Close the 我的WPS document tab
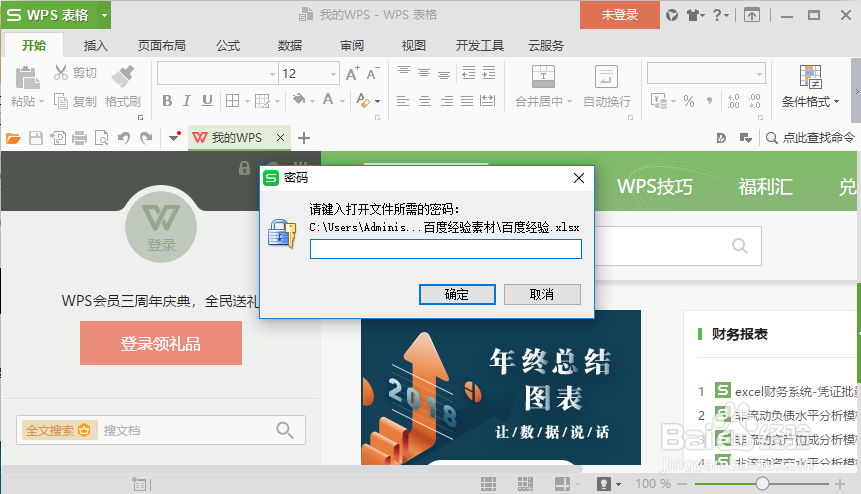The height and width of the screenshot is (494, 861). (x=280, y=137)
